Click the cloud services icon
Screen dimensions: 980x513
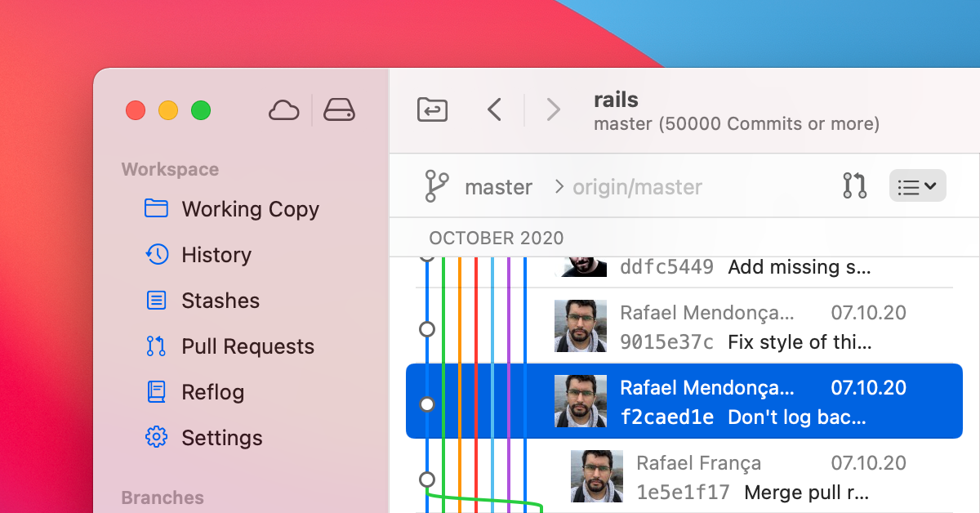point(283,109)
